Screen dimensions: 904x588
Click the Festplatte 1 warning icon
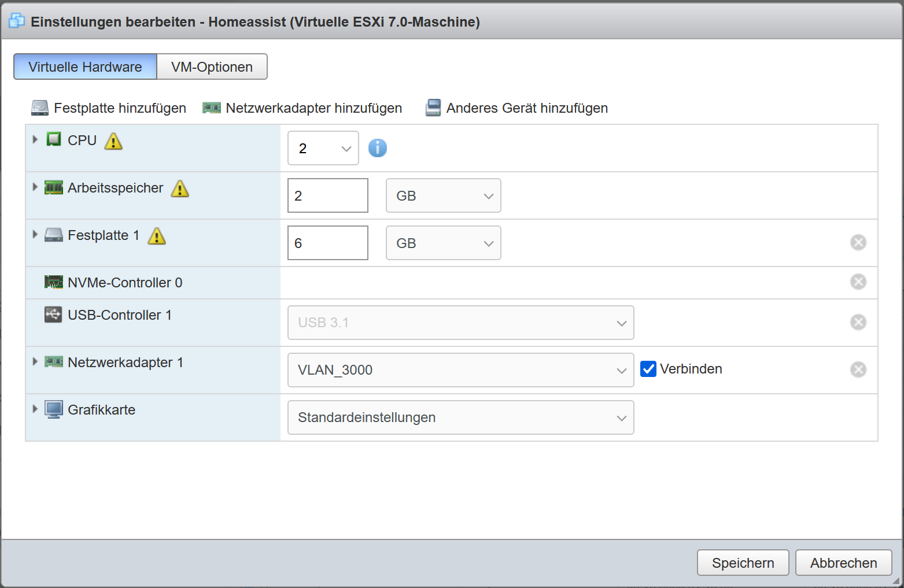point(157,236)
